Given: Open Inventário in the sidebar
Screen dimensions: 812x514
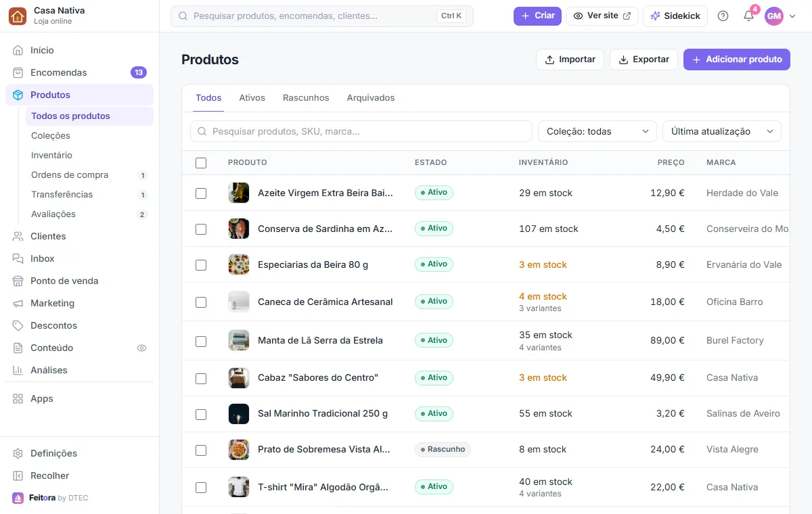Looking at the screenshot, I should [89, 155].
